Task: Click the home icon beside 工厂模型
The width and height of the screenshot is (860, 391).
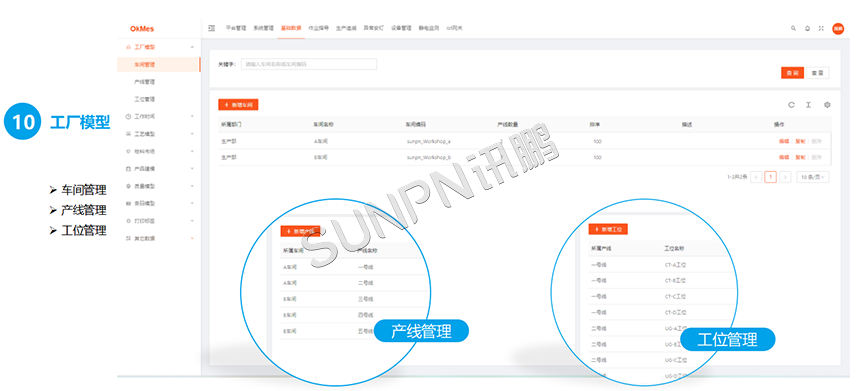Action: click(128, 47)
